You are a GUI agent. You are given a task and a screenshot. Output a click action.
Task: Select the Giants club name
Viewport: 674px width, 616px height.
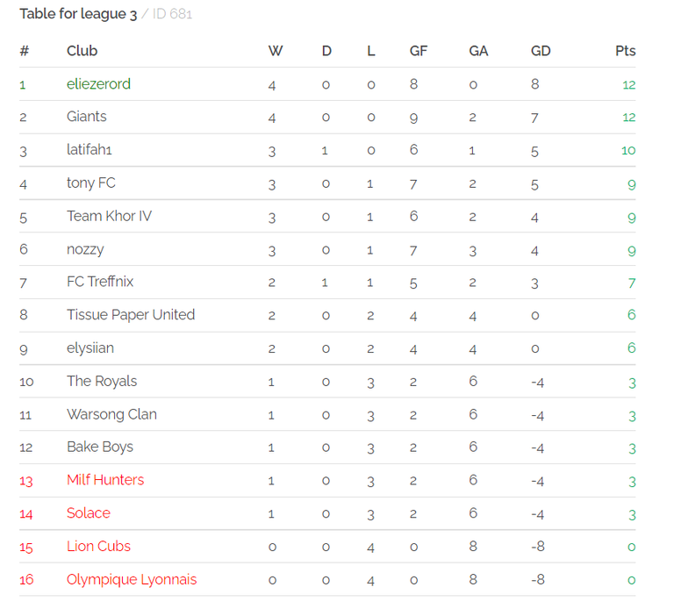click(86, 117)
